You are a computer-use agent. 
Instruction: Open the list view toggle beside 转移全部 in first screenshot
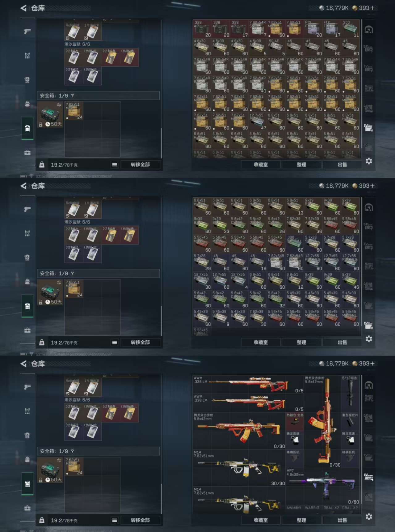pos(115,165)
